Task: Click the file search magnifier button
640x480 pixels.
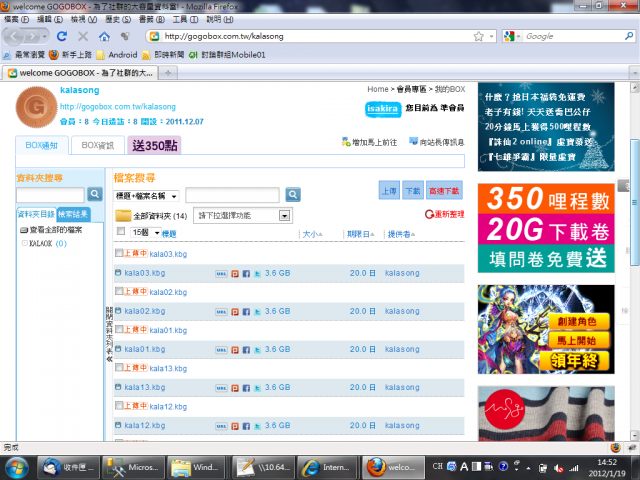Action: 293,194
